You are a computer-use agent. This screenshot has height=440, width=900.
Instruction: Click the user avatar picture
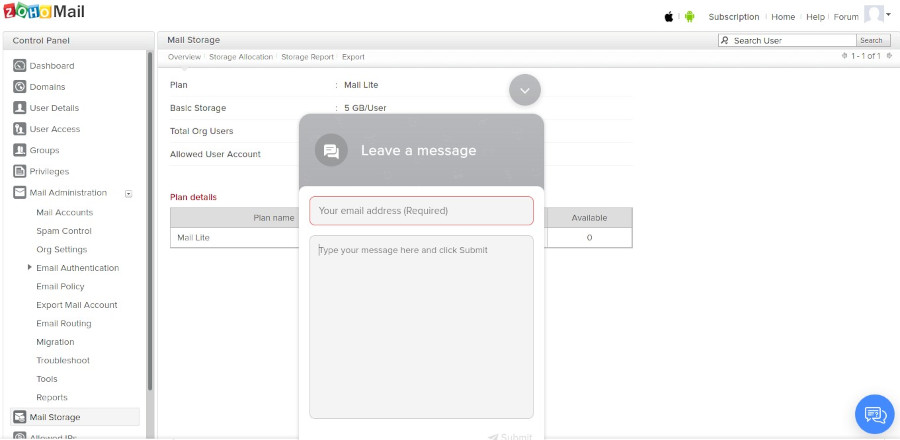click(x=874, y=14)
